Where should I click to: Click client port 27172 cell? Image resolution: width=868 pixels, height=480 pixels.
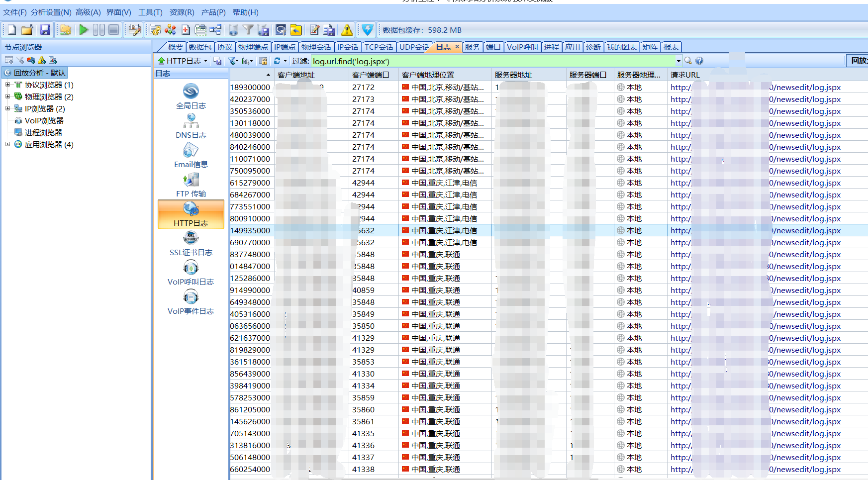click(x=374, y=87)
